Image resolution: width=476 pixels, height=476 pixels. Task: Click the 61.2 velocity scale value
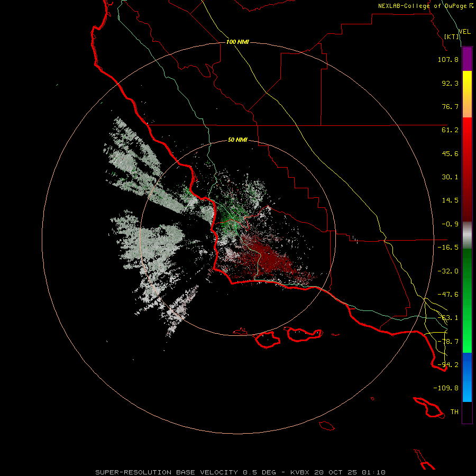(x=450, y=130)
